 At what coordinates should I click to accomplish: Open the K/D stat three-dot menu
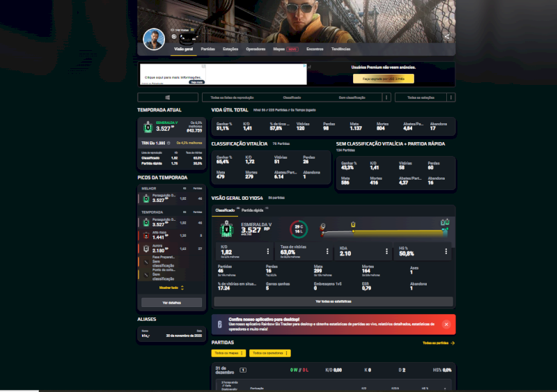[268, 251]
